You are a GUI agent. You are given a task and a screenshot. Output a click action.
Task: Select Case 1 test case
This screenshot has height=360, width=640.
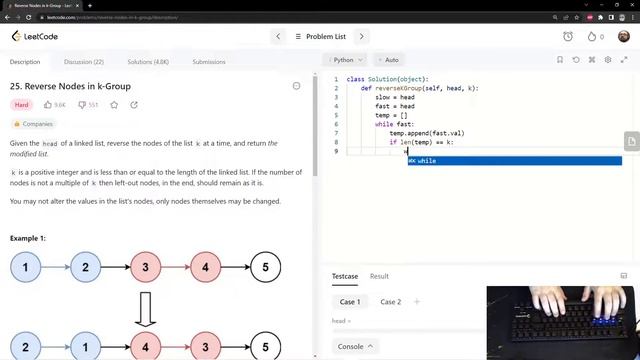(x=350, y=302)
